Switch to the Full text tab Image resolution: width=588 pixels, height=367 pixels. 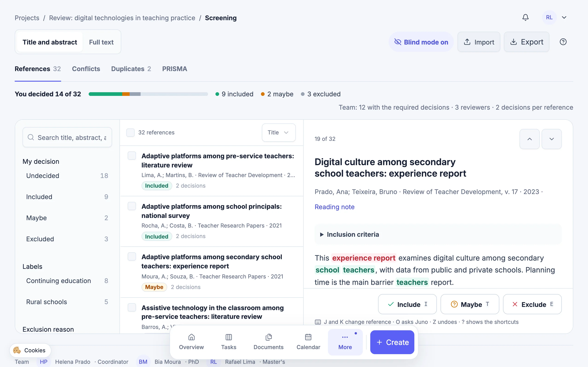(101, 42)
